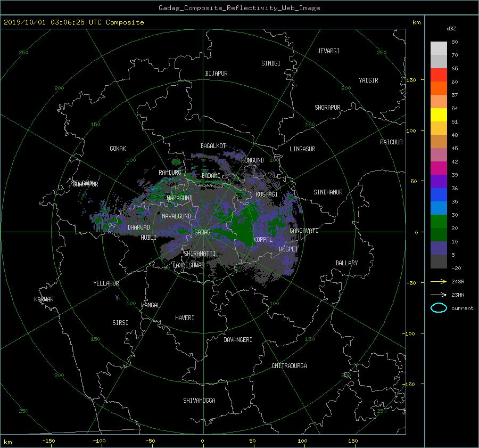Screen dimensions: 479x448
Task: Select the JEVARGI label
Action: 328,51
